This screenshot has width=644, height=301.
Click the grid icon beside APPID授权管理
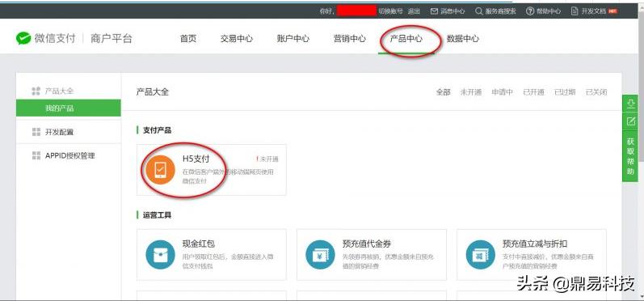[36, 155]
